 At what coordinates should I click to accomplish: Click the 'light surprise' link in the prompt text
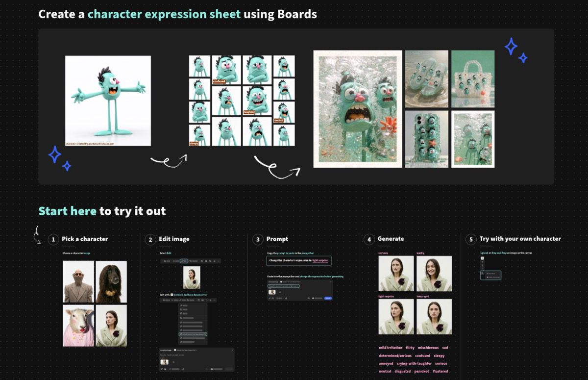(x=319, y=260)
